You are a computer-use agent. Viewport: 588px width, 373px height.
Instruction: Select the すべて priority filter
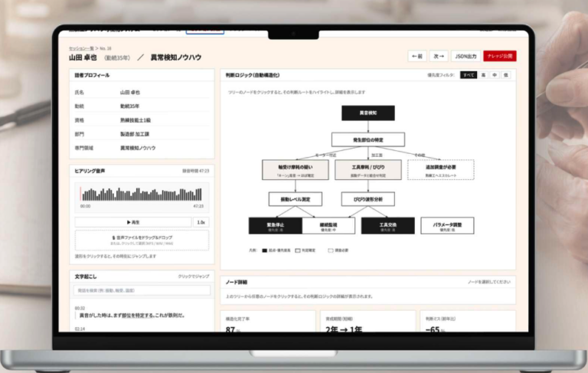[x=469, y=75]
